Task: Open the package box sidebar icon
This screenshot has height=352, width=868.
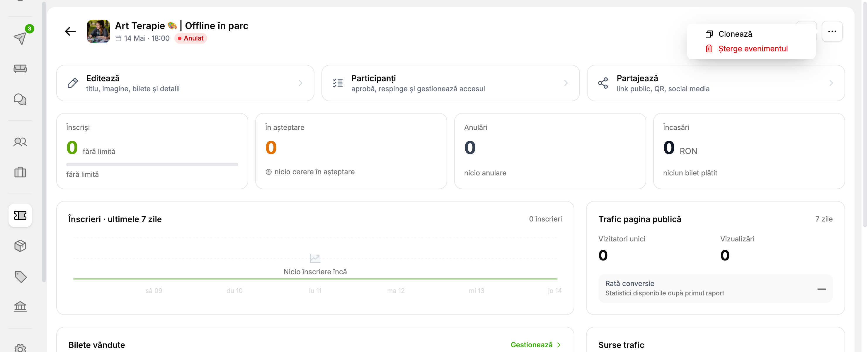Action: tap(20, 246)
